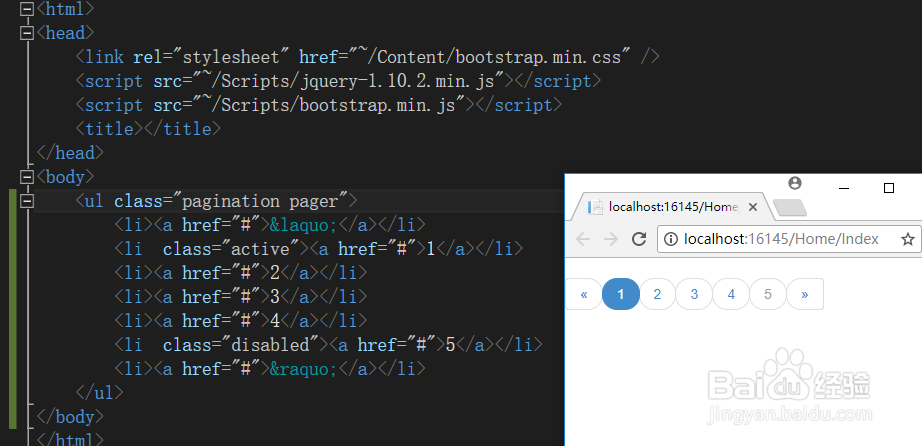Collapse the head section fold marker
The height and width of the screenshot is (446, 922).
[26, 34]
